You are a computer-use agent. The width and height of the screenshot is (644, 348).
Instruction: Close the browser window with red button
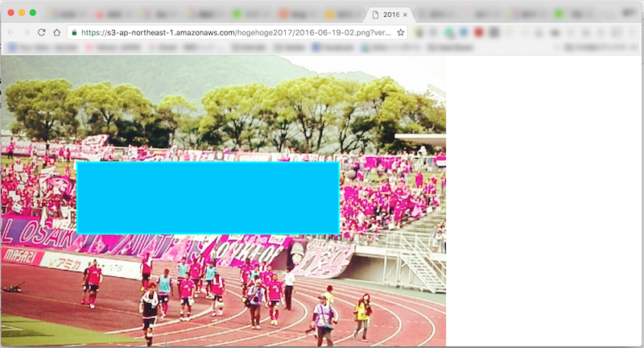(10, 13)
